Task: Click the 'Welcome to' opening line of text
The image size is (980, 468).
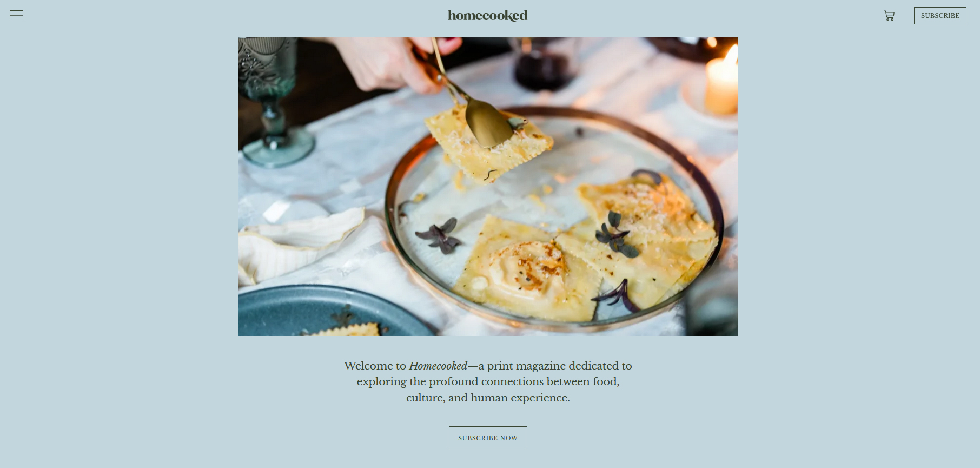Action: (x=488, y=366)
